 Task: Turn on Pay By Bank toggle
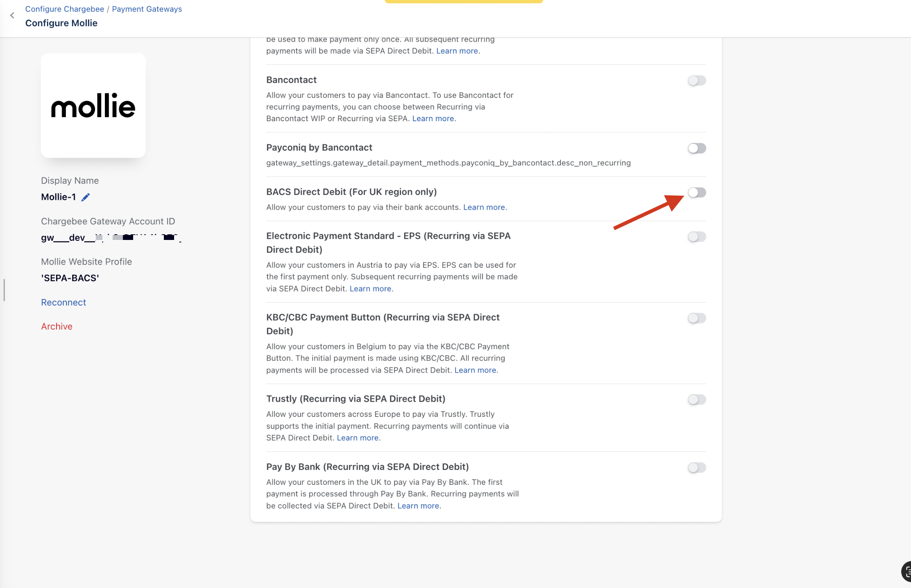(x=696, y=468)
